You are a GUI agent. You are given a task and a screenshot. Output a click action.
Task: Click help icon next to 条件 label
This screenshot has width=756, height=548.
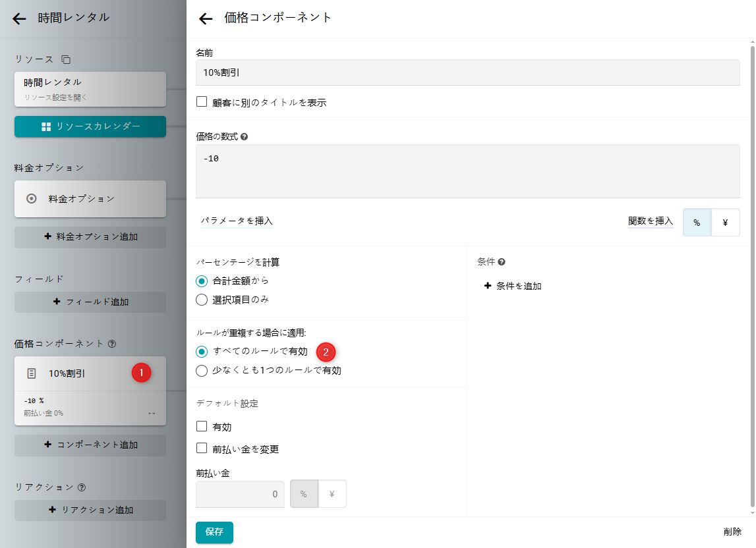(x=502, y=262)
